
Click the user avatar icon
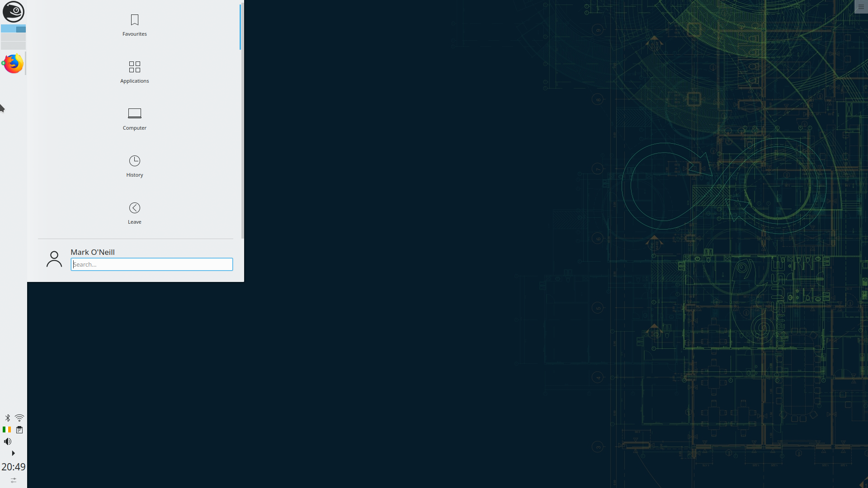(x=54, y=259)
